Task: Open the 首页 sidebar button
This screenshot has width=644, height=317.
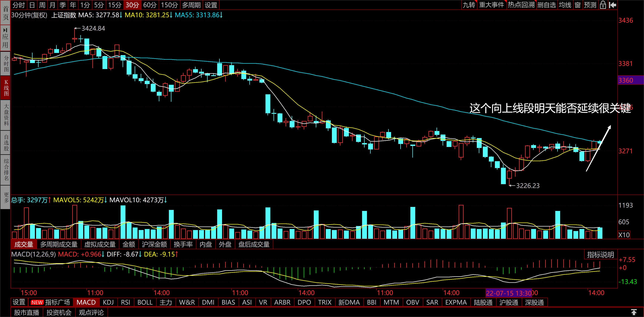Action: click(x=5, y=13)
